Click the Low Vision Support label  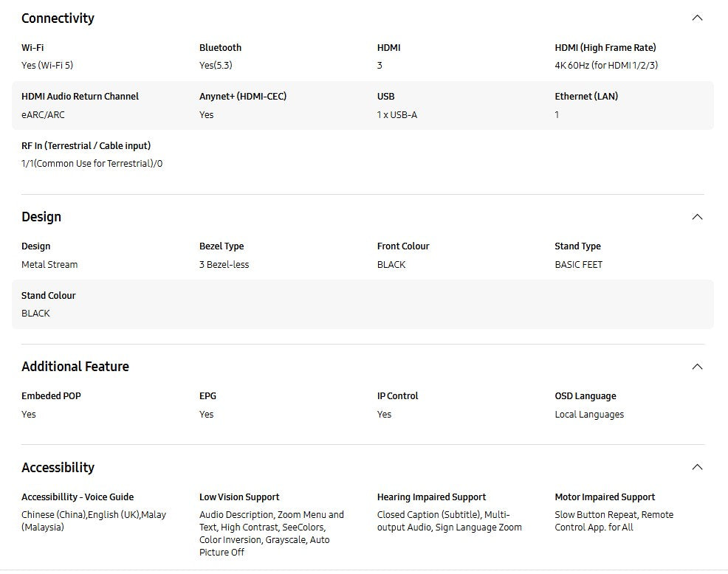coord(239,497)
